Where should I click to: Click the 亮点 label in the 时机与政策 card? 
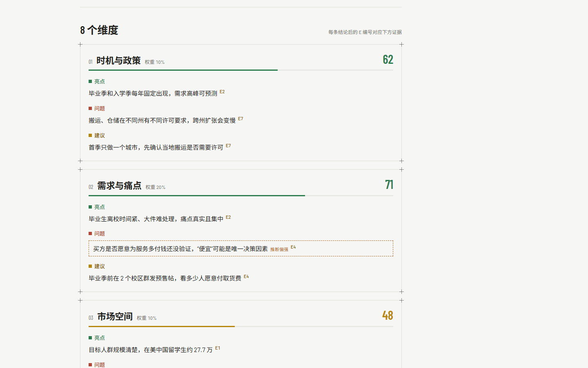coord(97,81)
